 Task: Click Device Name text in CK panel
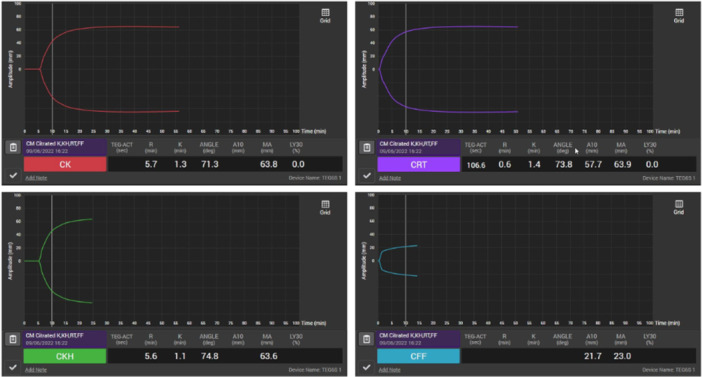(315, 178)
